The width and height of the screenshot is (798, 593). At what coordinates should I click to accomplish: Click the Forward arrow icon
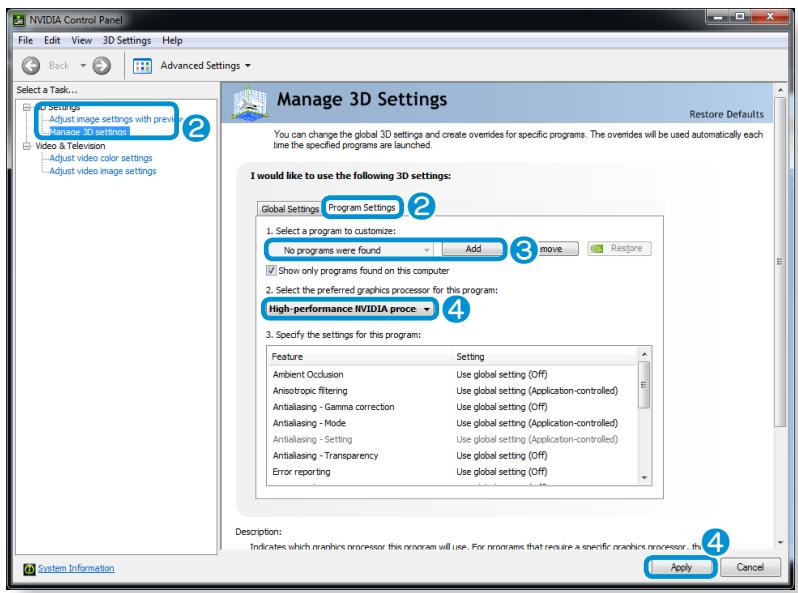[102, 66]
